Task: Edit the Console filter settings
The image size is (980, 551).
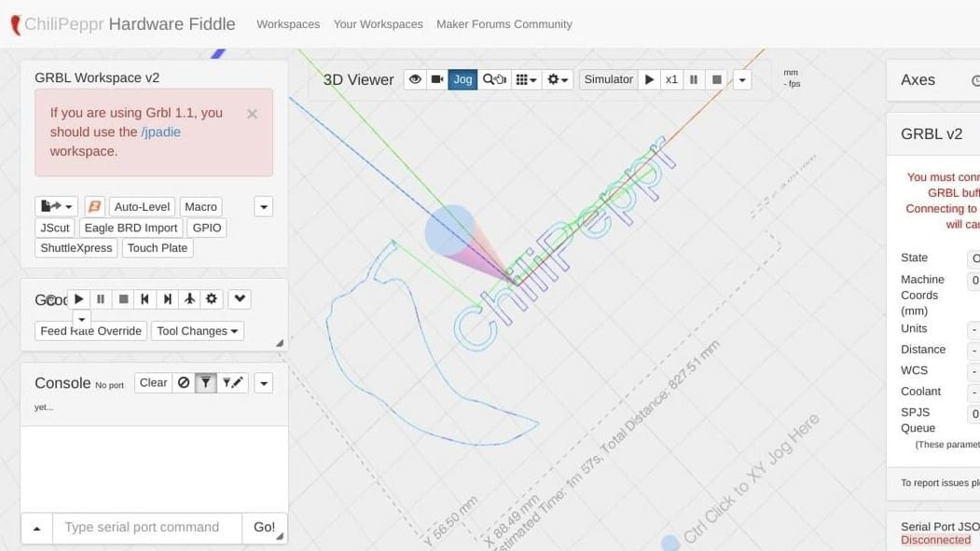Action: 232,383
